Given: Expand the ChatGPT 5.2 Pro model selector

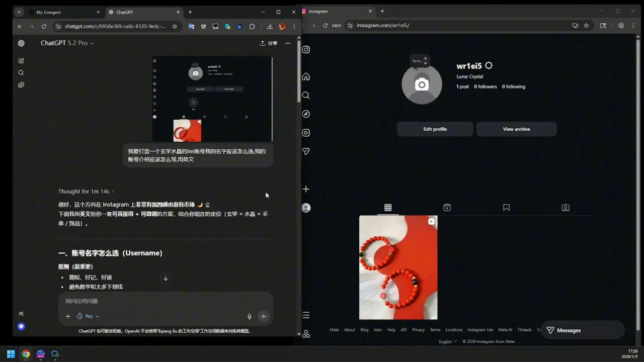Looking at the screenshot, I should 67,43.
